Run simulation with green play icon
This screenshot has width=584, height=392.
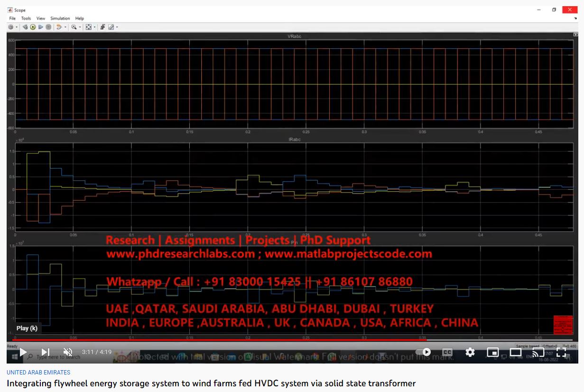tap(33, 27)
